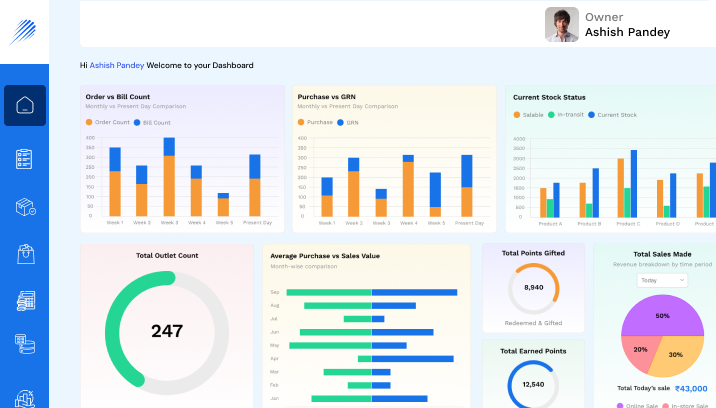716x408 pixels.
Task: Open the bottom analytics sidebar icon
Action: 25,399
